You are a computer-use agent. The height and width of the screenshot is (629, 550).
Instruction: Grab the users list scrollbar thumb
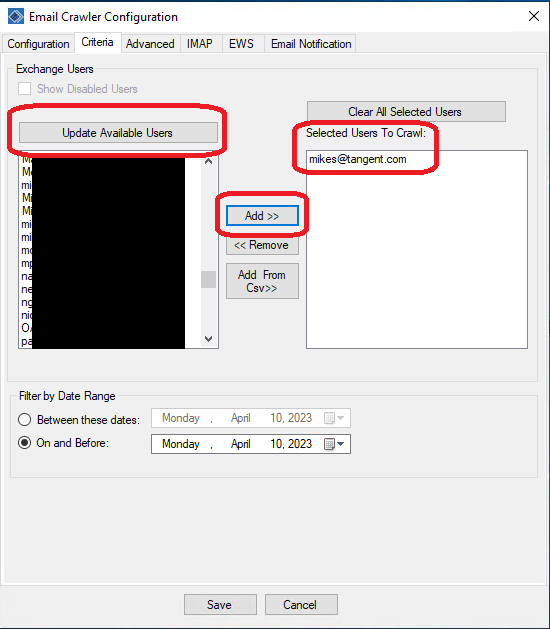(208, 280)
